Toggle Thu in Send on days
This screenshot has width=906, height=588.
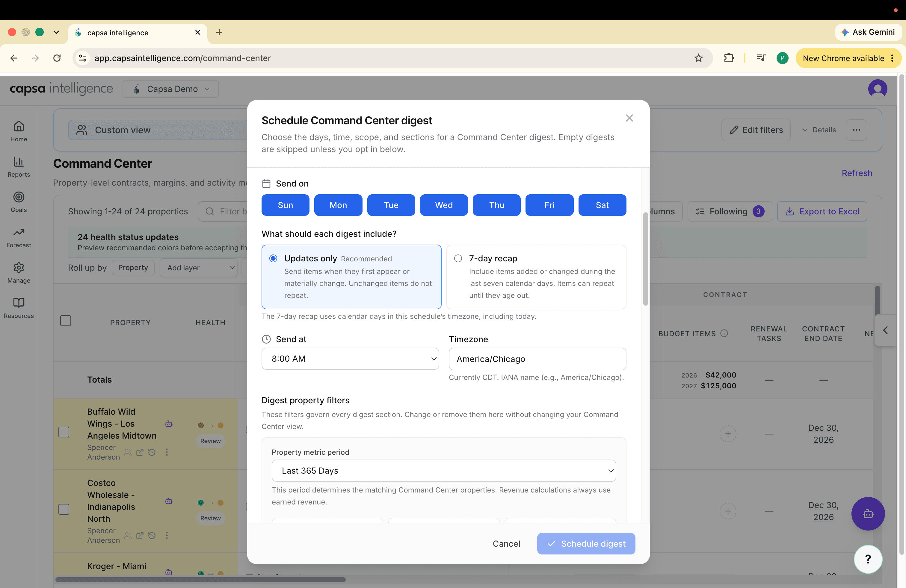(x=496, y=205)
